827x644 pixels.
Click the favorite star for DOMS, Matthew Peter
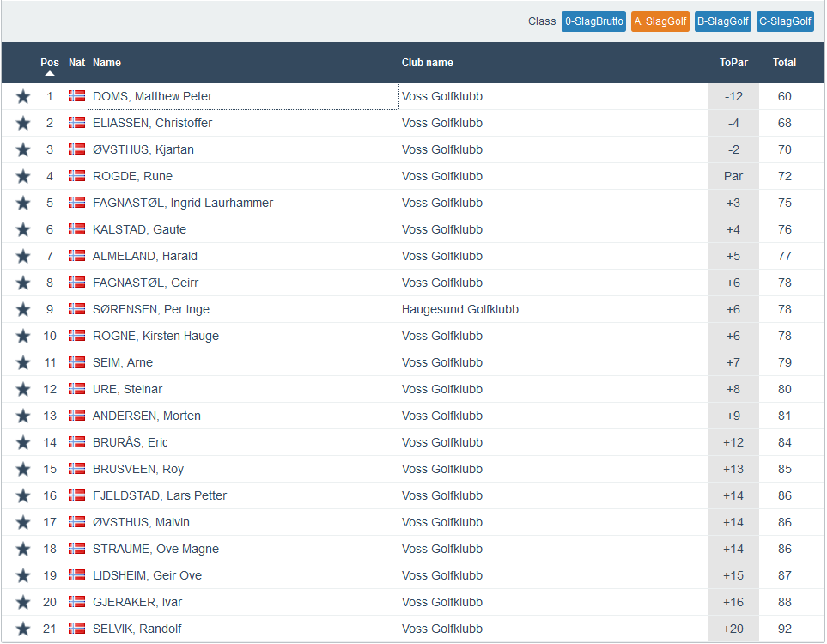point(23,97)
